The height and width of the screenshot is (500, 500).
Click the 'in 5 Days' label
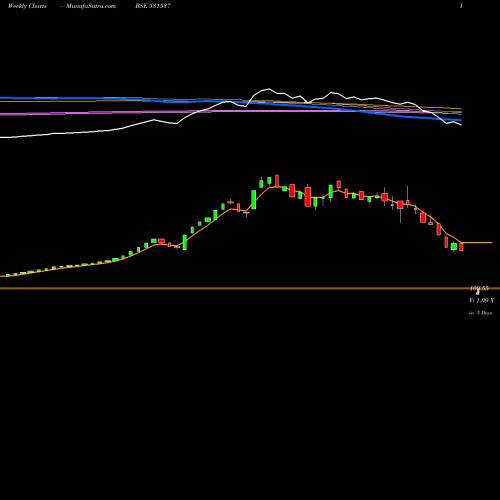point(481,313)
